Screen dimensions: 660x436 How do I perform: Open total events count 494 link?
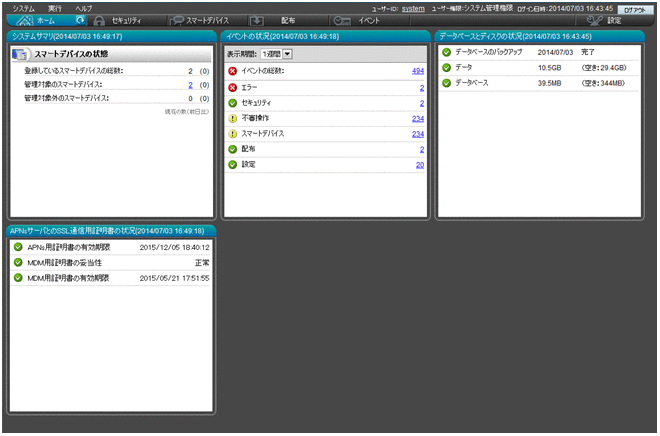pyautogui.click(x=418, y=71)
